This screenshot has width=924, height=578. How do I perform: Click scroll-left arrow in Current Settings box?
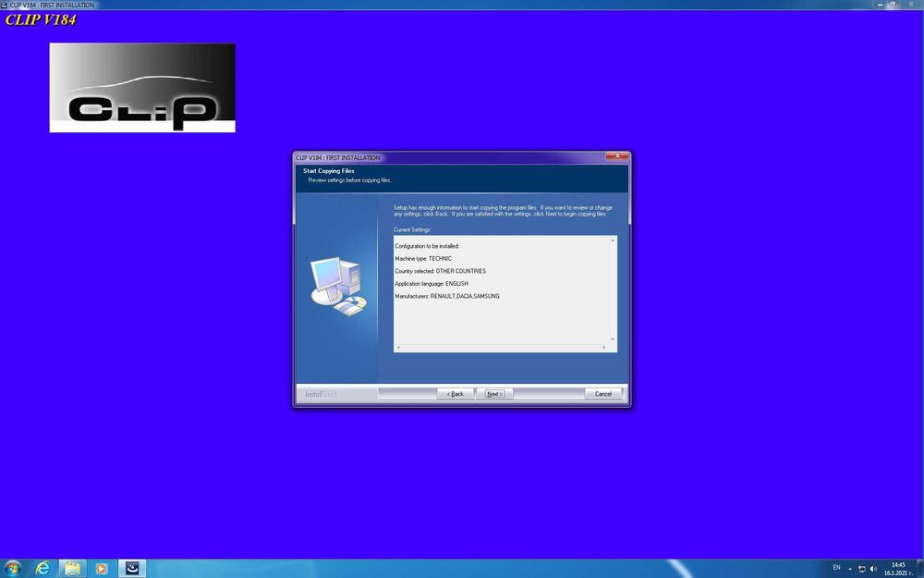point(398,348)
